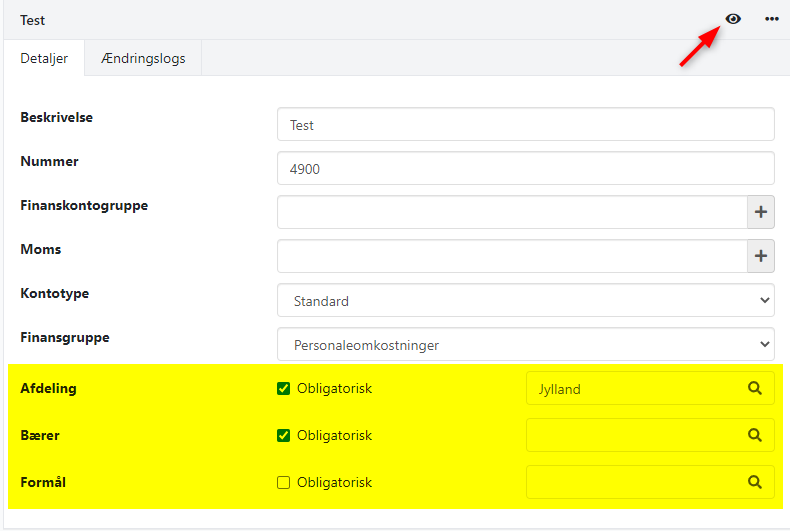Click the eye icon in the header

point(733,19)
